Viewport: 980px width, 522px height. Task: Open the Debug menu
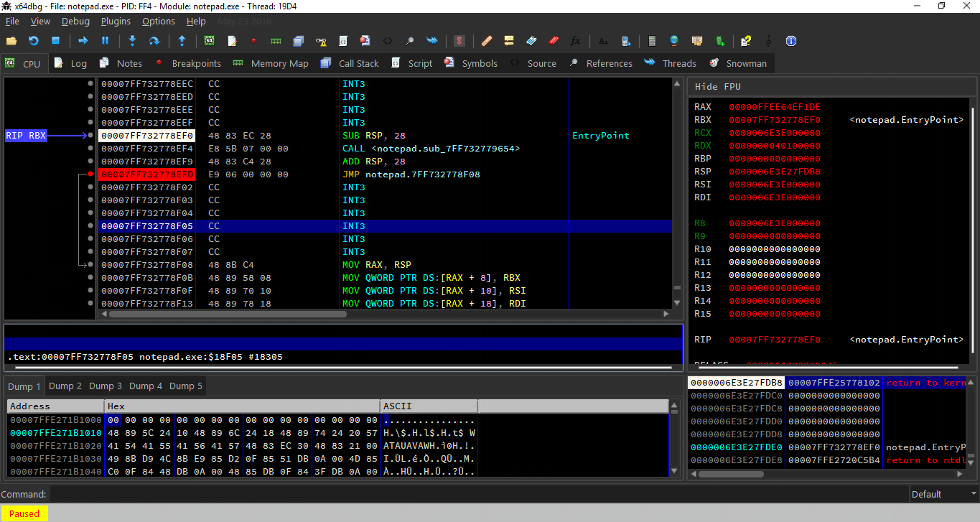click(x=75, y=22)
